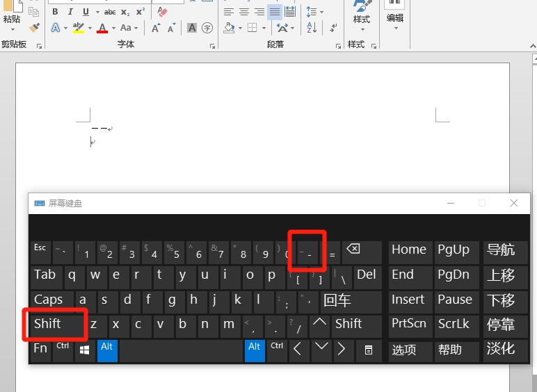Apply strikethrough formatting (abc)
The width and height of the screenshot is (537, 392).
point(110,12)
